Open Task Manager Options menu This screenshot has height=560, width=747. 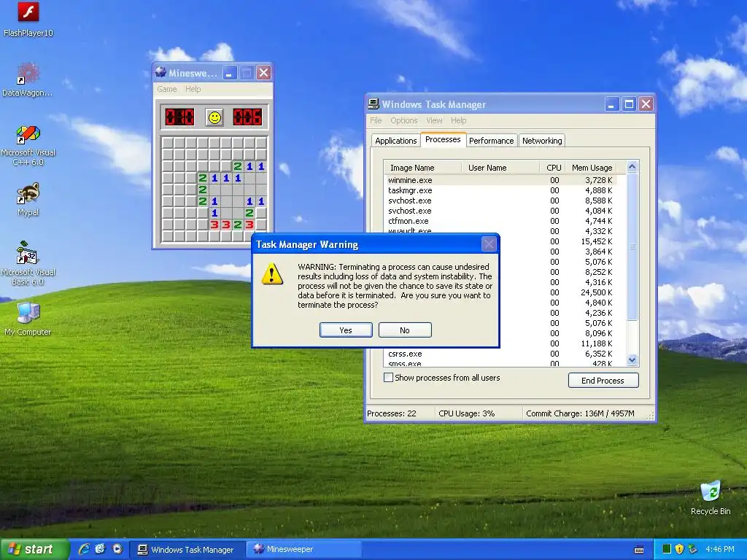point(404,120)
